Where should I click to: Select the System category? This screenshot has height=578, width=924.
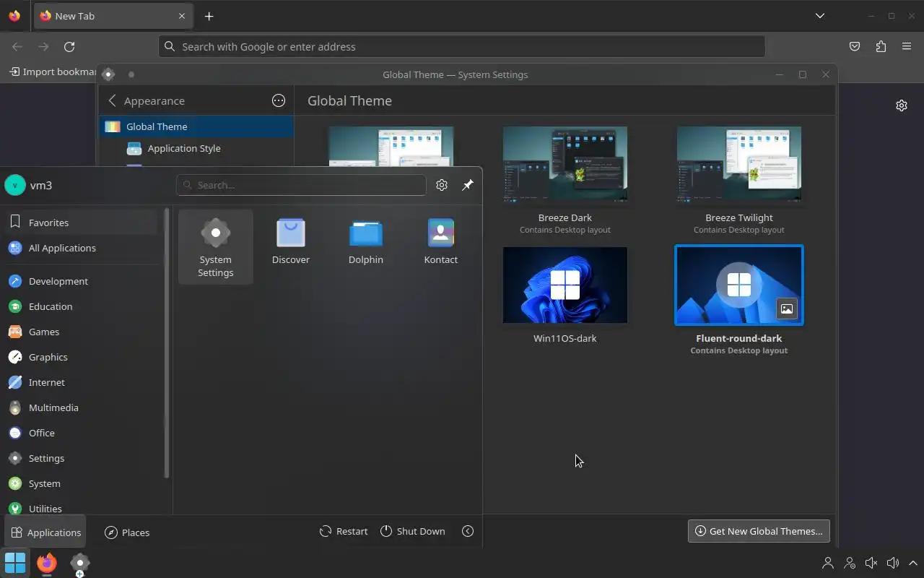(81, 483)
